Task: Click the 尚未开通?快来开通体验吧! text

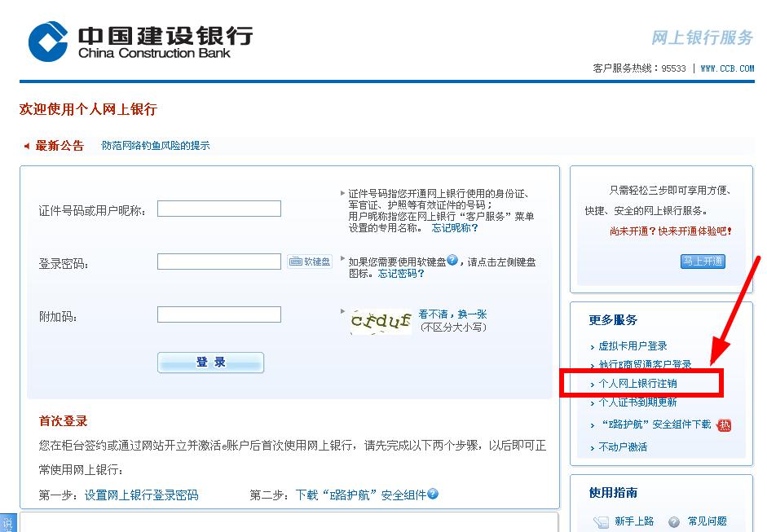Action: click(x=671, y=231)
